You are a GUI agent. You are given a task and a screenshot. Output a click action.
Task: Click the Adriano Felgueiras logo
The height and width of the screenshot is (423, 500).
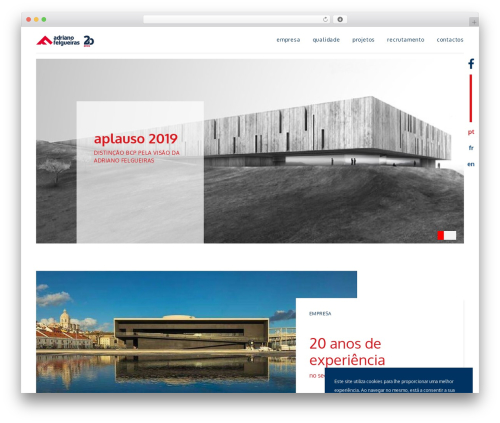point(58,41)
